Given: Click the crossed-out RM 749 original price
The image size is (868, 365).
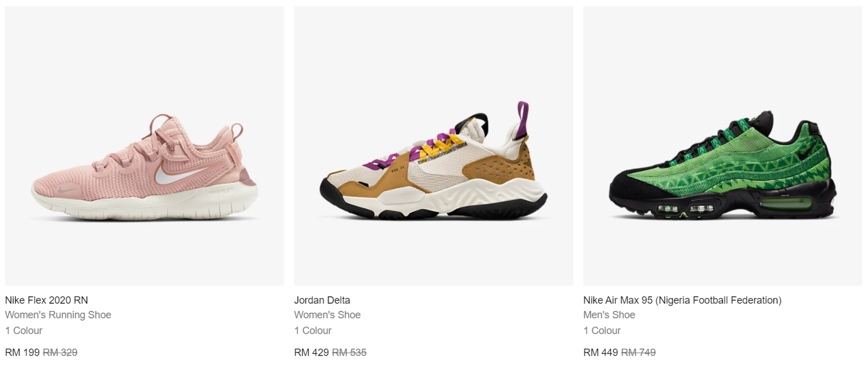Looking at the screenshot, I should [x=638, y=353].
